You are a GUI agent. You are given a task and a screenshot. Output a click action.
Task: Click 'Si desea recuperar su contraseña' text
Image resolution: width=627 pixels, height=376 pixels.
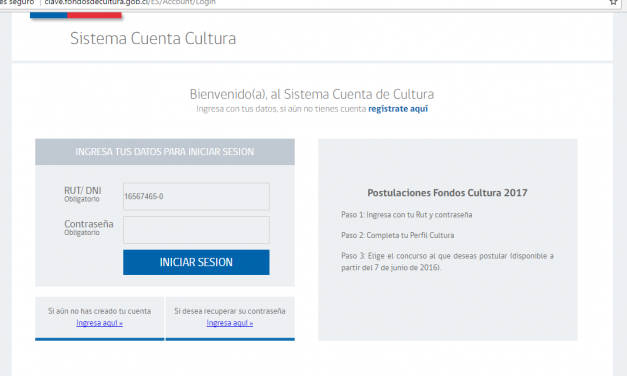click(x=230, y=311)
